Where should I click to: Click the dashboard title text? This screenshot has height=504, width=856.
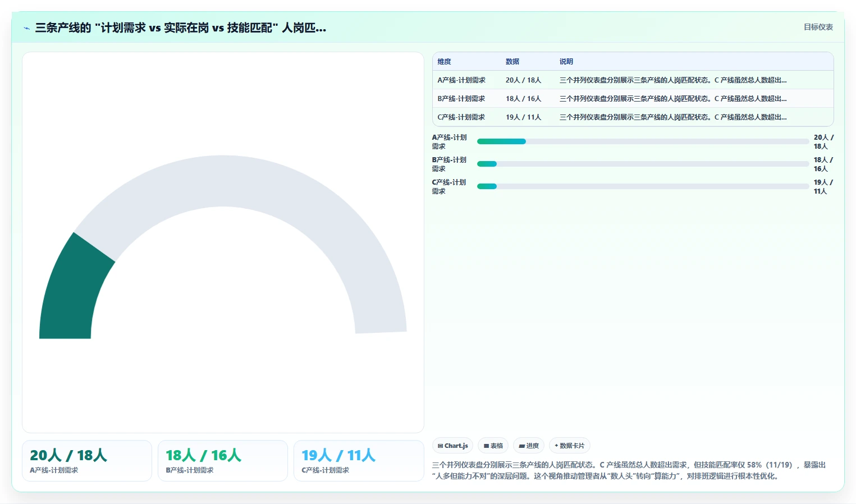click(x=180, y=28)
